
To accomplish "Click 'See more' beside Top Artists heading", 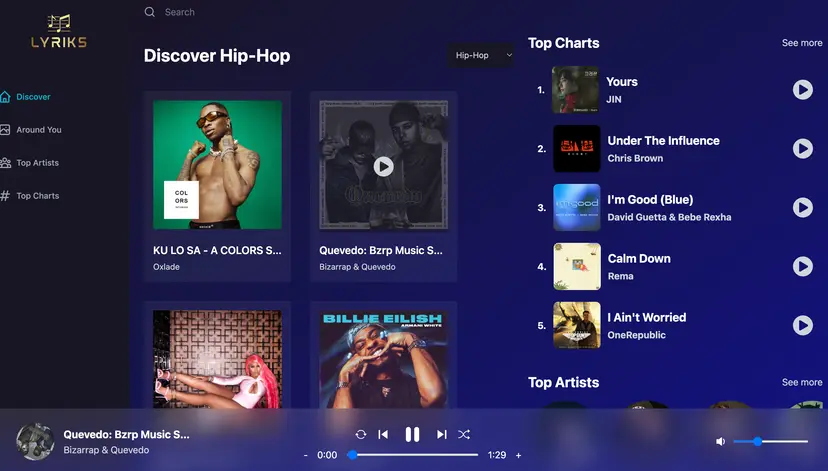I will point(802,382).
